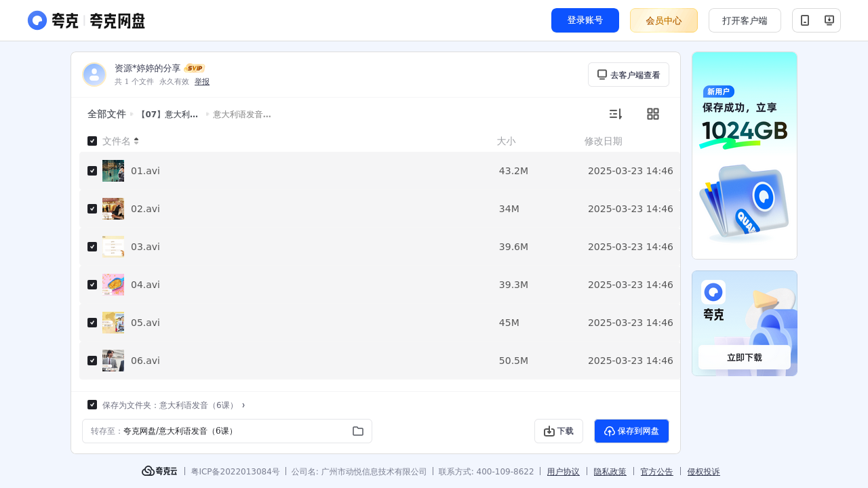The height and width of the screenshot is (488, 868).
Task: Click file name 01.avi
Action: point(145,171)
